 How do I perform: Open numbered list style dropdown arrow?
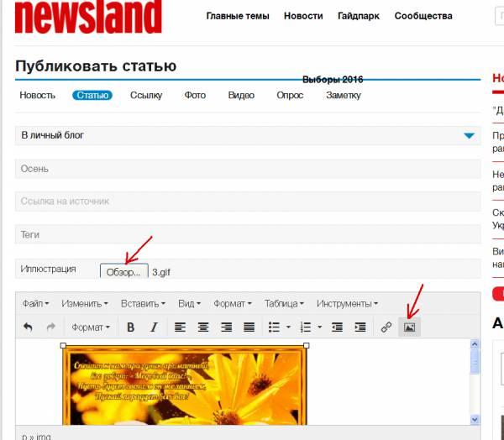tap(319, 327)
